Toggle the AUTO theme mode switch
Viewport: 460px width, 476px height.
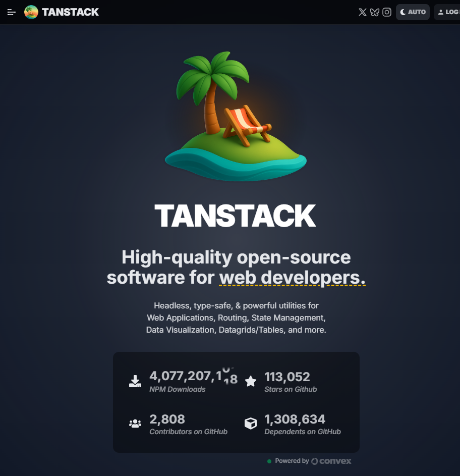[x=413, y=12]
